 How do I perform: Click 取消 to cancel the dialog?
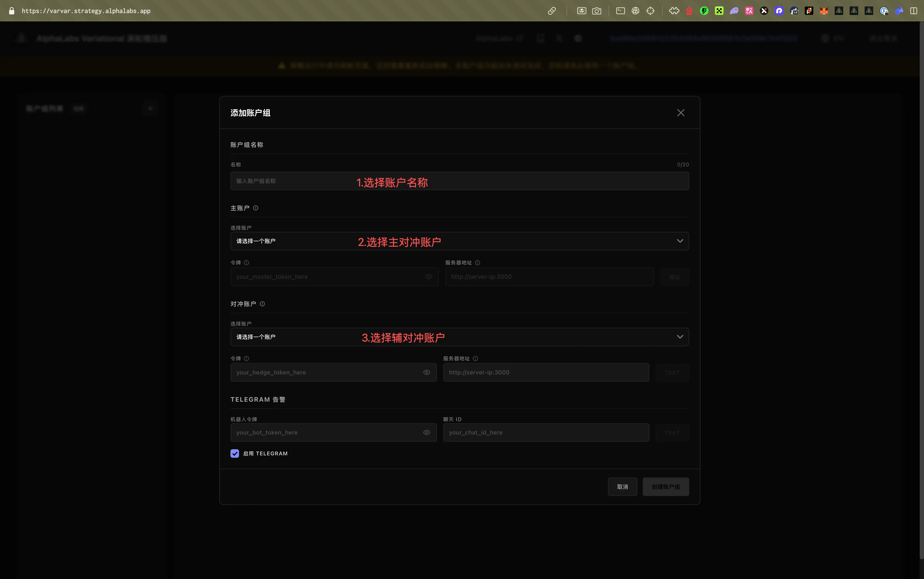point(622,486)
